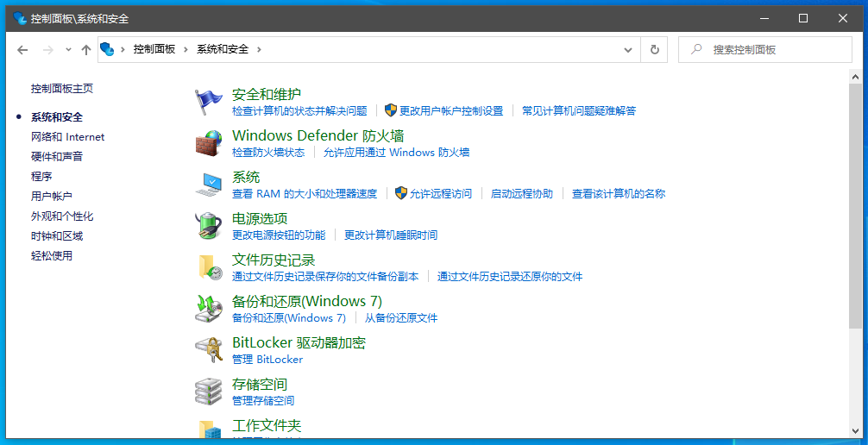Click 启动远程协助 link

click(x=521, y=194)
